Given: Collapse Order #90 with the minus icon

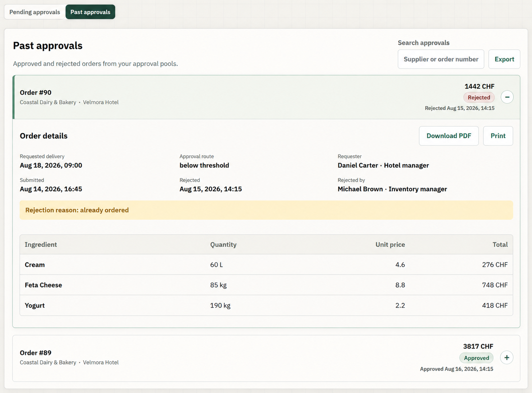Looking at the screenshot, I should [507, 97].
